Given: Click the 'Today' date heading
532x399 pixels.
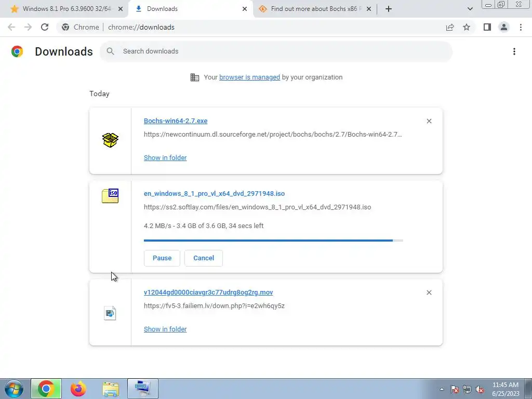Looking at the screenshot, I should point(99,94).
